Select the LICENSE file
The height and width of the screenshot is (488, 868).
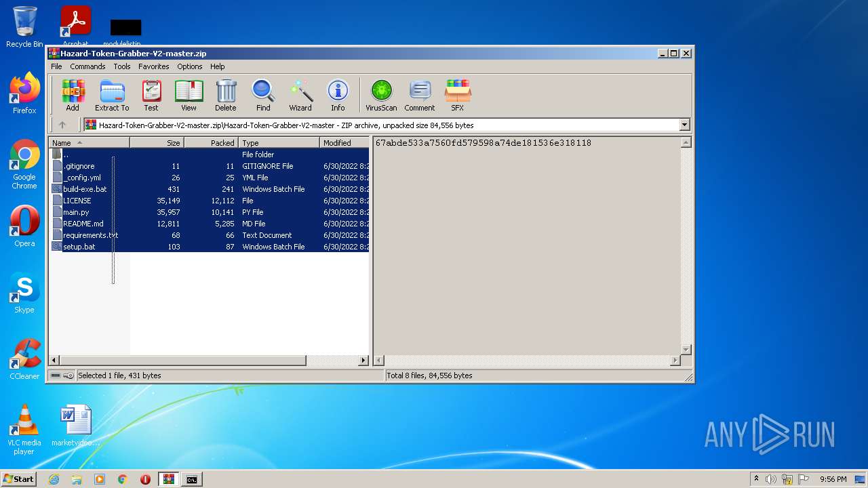[x=209, y=201]
